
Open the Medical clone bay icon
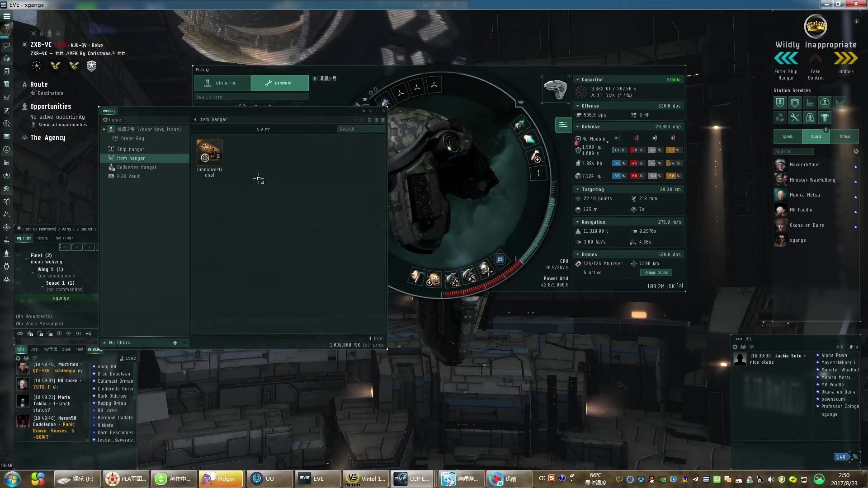810,118
